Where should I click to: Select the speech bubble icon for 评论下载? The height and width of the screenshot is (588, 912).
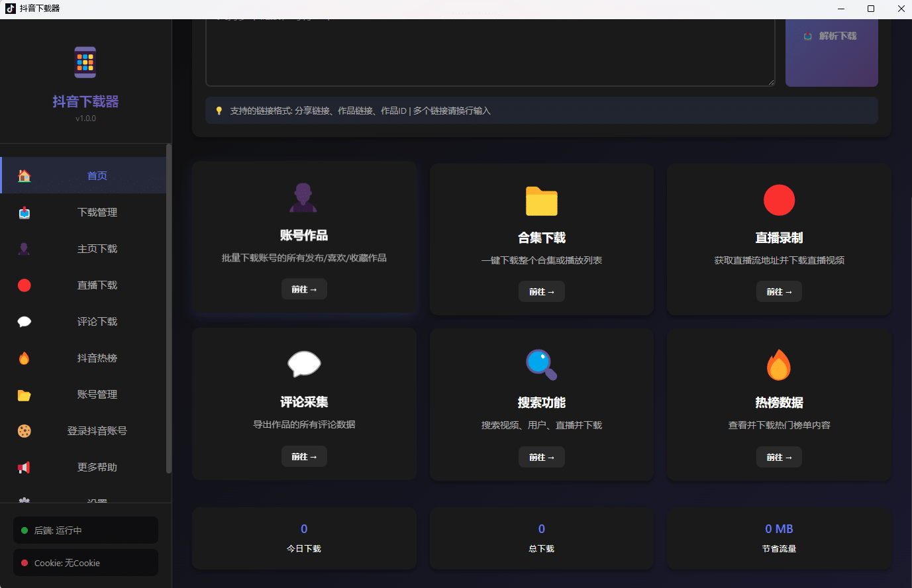click(x=24, y=321)
